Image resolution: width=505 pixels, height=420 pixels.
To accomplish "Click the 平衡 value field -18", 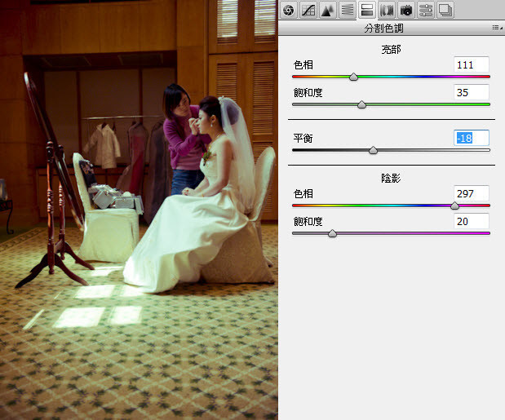I will click(x=472, y=138).
